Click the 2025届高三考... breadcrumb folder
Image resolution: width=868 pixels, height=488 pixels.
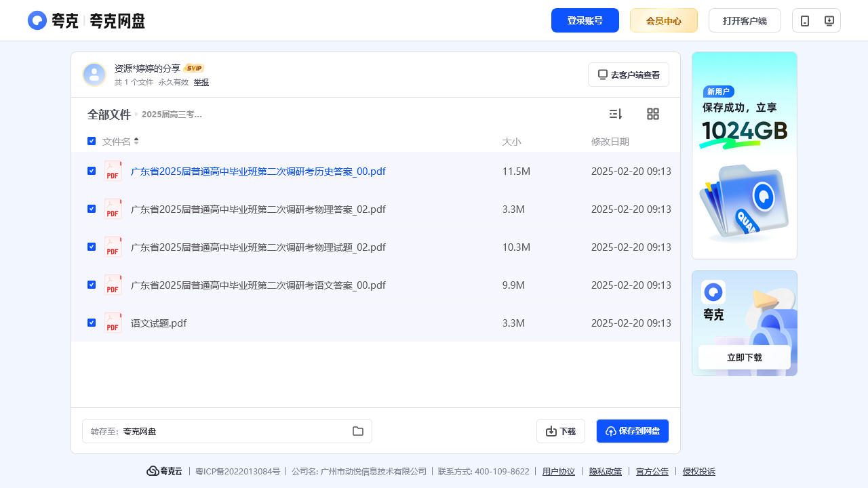click(x=172, y=115)
